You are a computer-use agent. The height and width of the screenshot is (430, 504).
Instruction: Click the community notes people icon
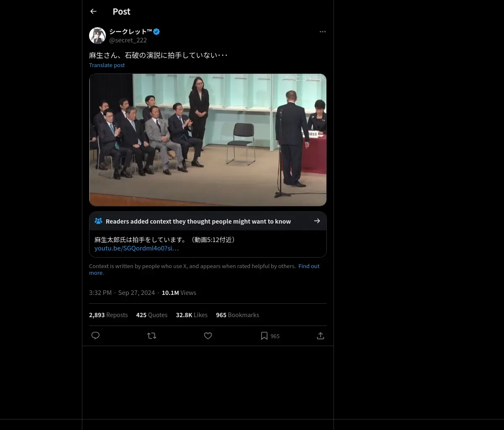[98, 221]
